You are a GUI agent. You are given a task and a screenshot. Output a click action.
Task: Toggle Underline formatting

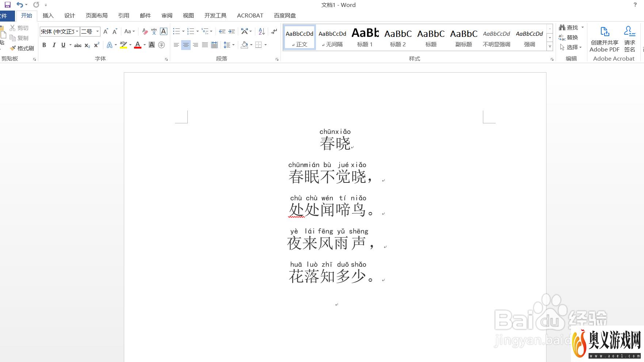click(63, 45)
